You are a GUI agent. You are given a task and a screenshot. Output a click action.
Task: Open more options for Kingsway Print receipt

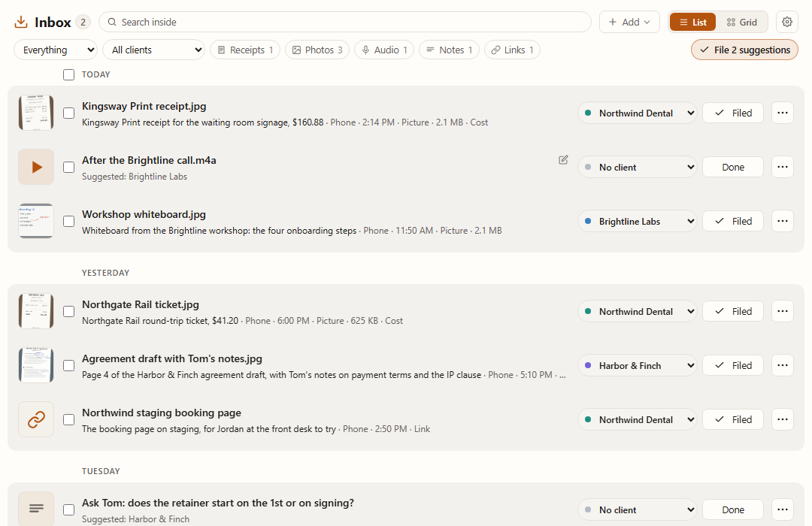coord(783,113)
